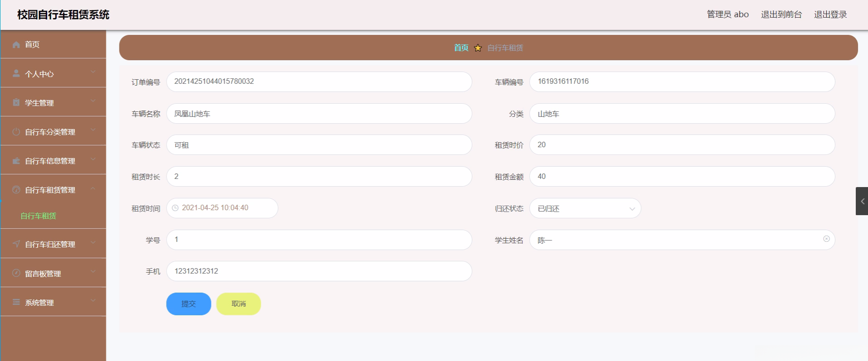Click 退出登录 in the header
Image resolution: width=868 pixels, height=361 pixels.
[830, 14]
